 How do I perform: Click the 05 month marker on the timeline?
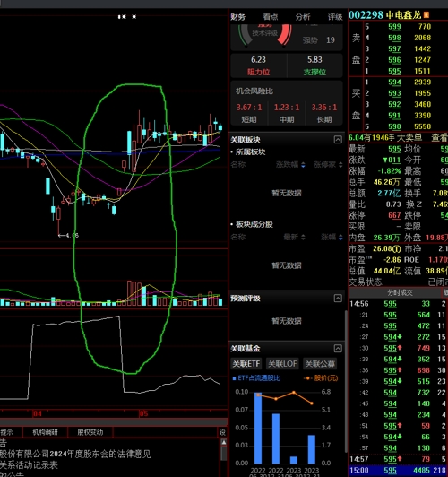(143, 413)
